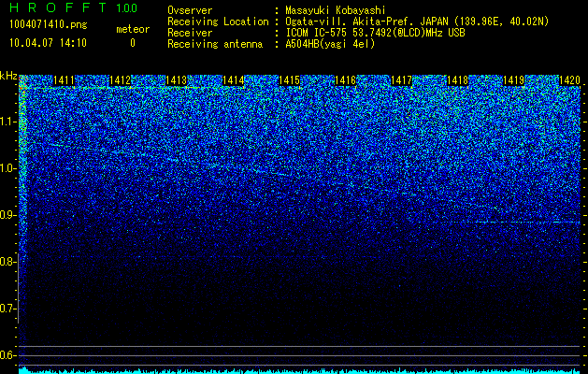588x374 pixels.
Task: Click the version number 1.0.0
Action: pyautogui.click(x=127, y=7)
